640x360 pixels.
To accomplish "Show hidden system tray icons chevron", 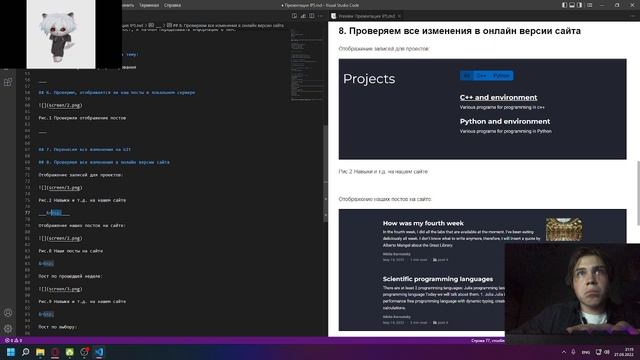I will tap(564, 352).
